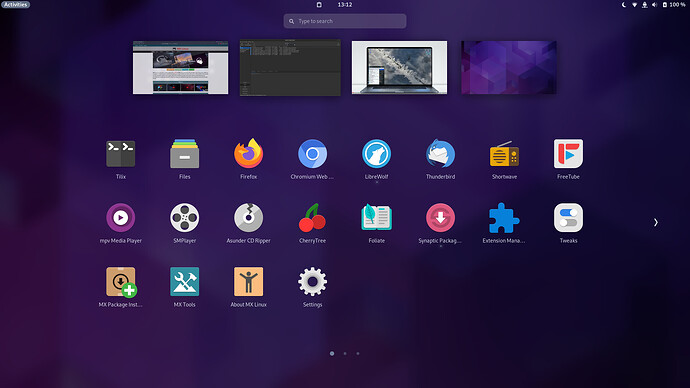Jump to the second app grid page dot
Viewport: 690px width, 388px height.
click(345, 353)
